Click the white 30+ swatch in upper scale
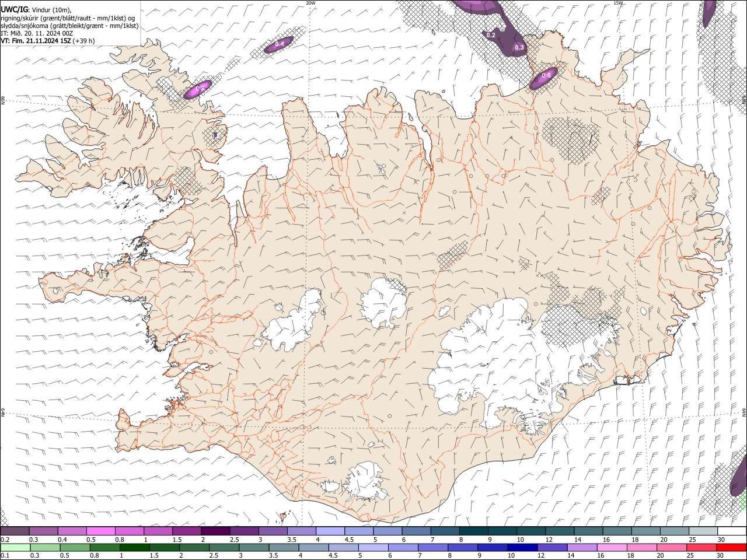Viewport: 747px width, 560px height. (x=731, y=531)
